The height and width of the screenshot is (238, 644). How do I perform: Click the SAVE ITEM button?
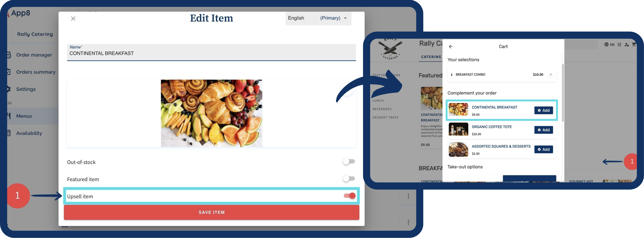pyautogui.click(x=211, y=212)
